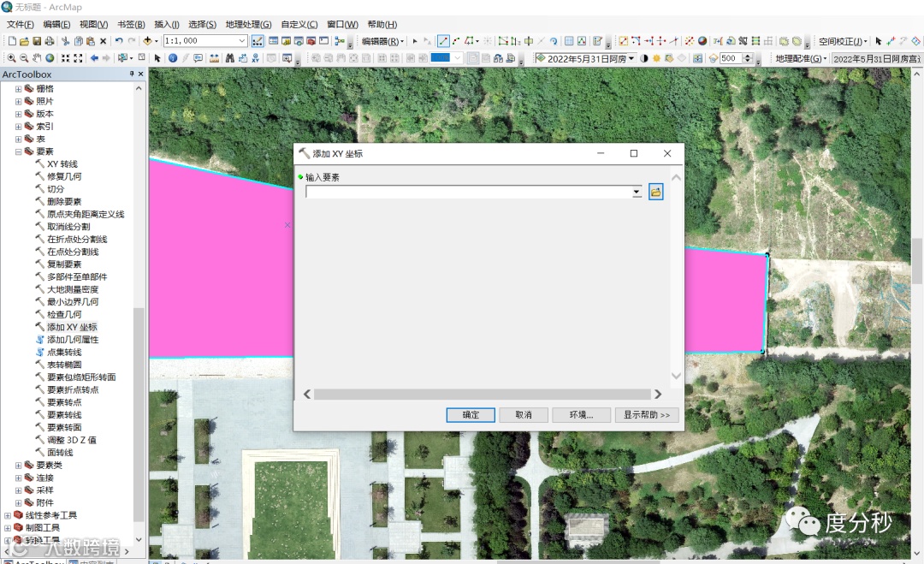Select the Measure ruler tool
This screenshot has width=924, height=564.
pos(214,57)
